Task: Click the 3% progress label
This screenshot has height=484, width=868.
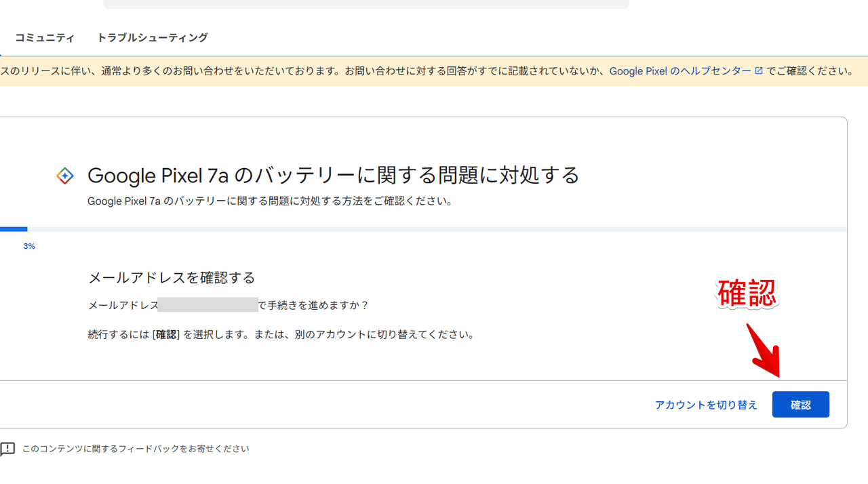Action: coord(29,246)
